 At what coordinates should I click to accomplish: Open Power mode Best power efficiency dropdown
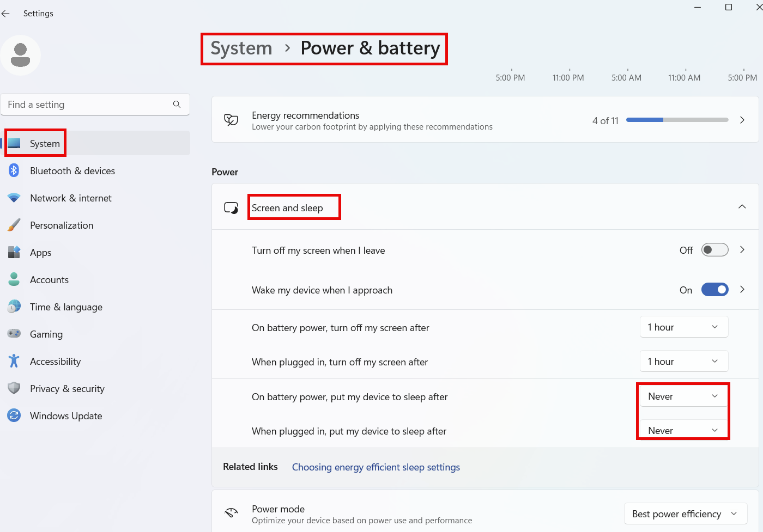(x=686, y=514)
